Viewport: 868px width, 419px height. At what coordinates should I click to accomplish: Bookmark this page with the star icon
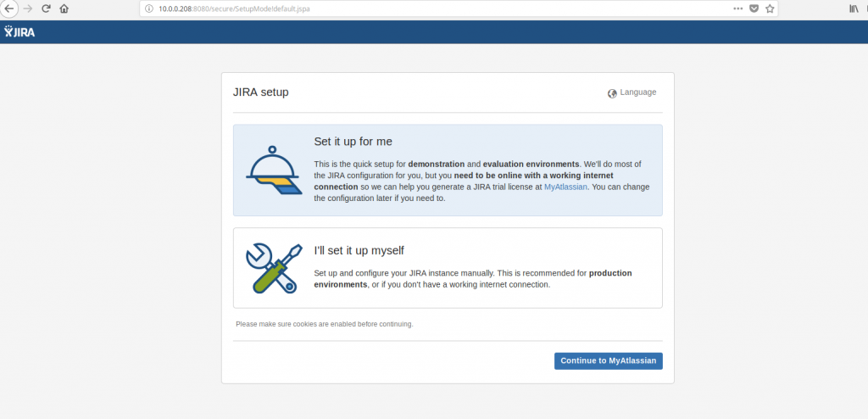(770, 8)
